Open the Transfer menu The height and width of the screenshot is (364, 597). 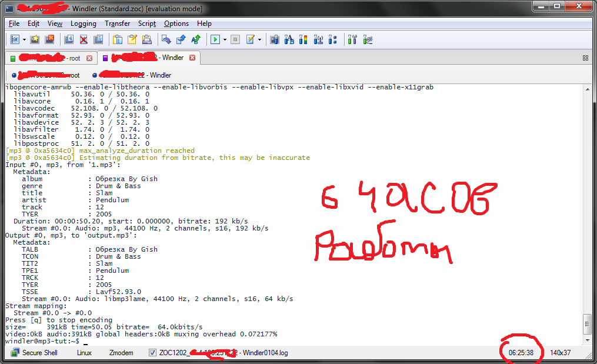[117, 24]
